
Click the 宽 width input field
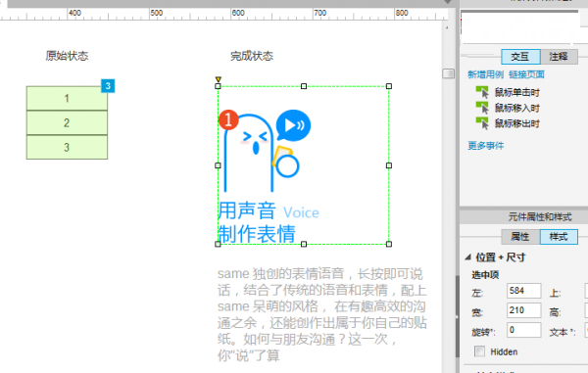[524, 310]
